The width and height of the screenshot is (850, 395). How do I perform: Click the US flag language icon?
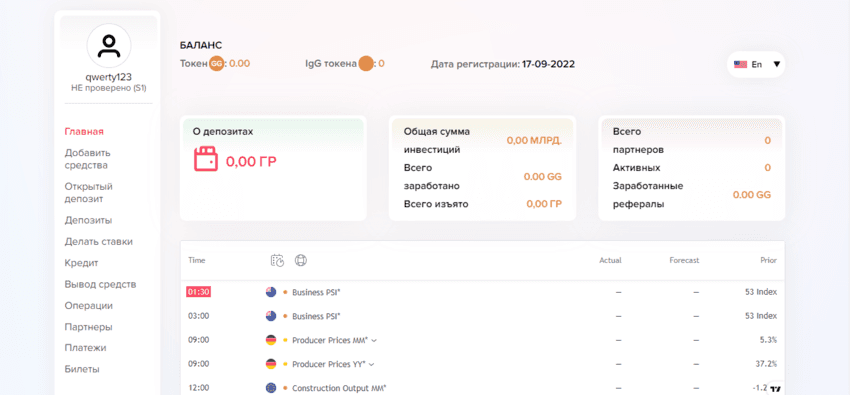tap(740, 64)
